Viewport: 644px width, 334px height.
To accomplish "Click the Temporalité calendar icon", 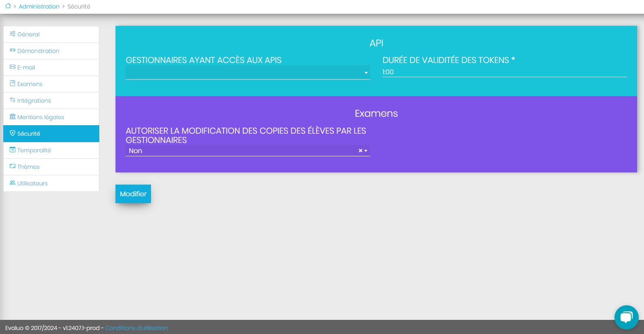I will (13, 150).
